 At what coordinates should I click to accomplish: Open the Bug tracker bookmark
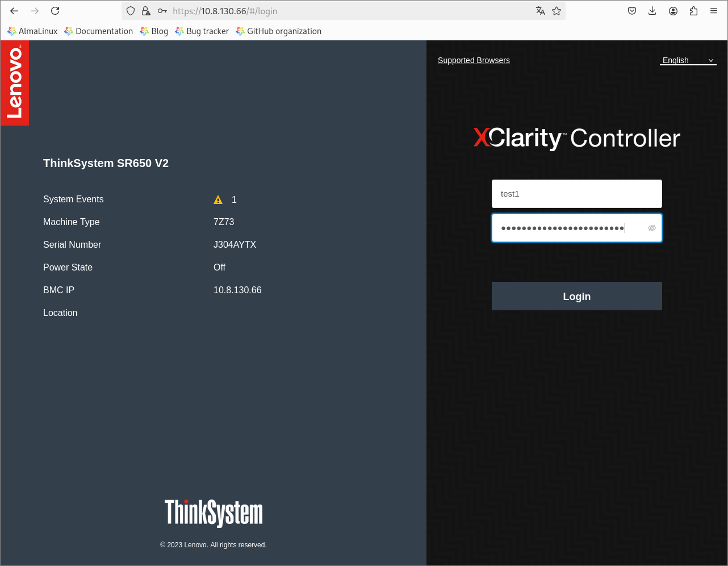pos(202,31)
